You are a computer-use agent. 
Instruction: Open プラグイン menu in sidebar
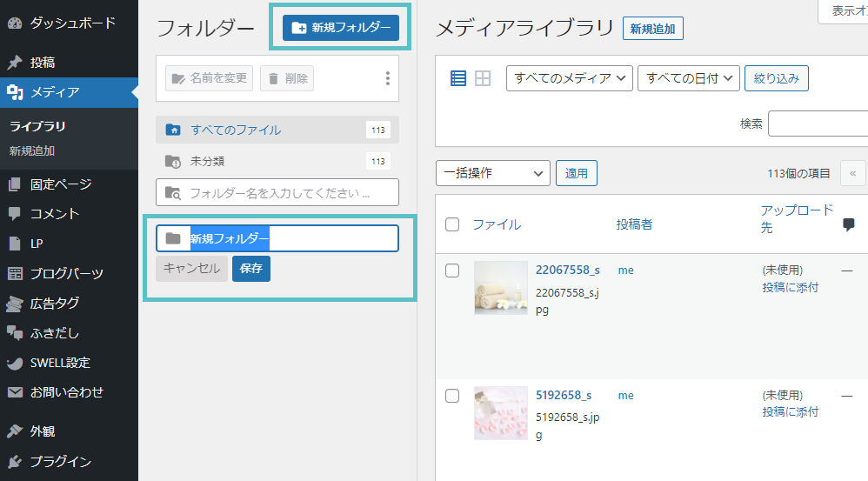[60, 461]
